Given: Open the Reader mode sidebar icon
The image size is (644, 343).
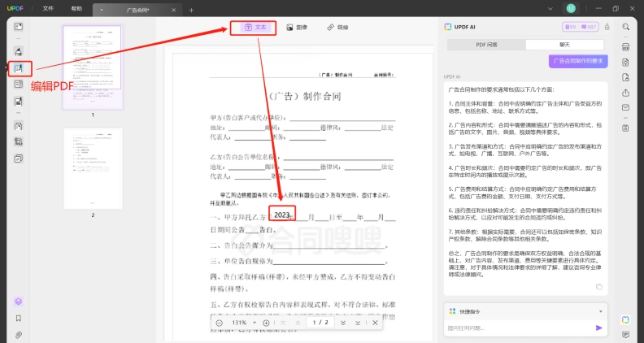Looking at the screenshot, I should point(19,27).
